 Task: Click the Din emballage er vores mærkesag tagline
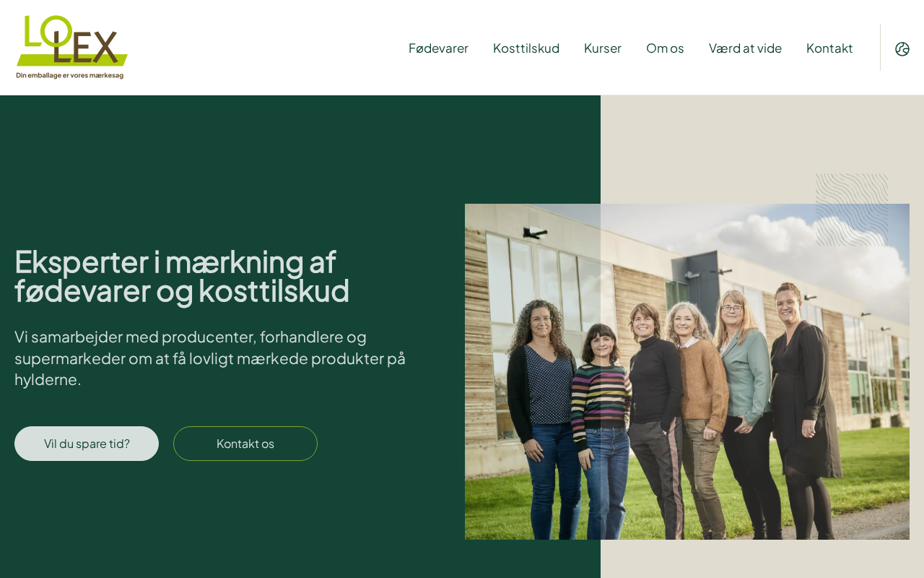(x=70, y=75)
